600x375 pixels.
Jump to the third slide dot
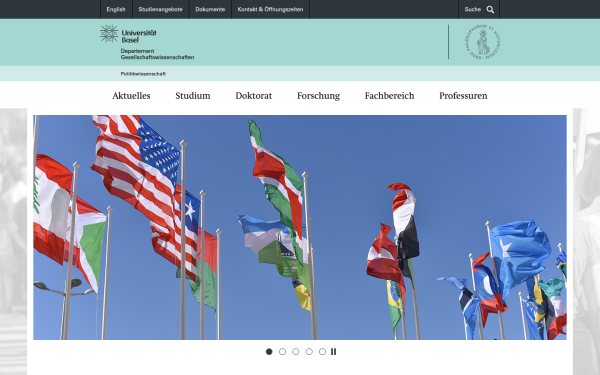point(296,352)
